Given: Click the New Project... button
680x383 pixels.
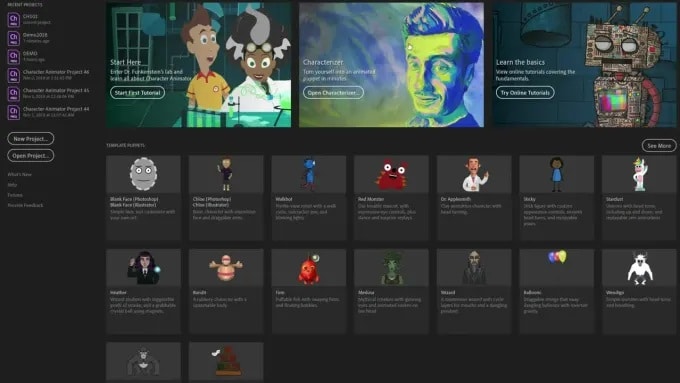Looking at the screenshot, I should pyautogui.click(x=30, y=139).
